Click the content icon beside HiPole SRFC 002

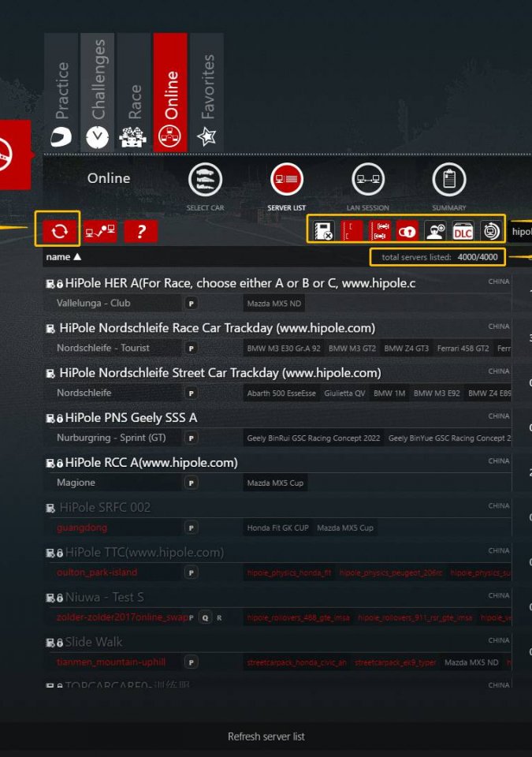[50, 509]
